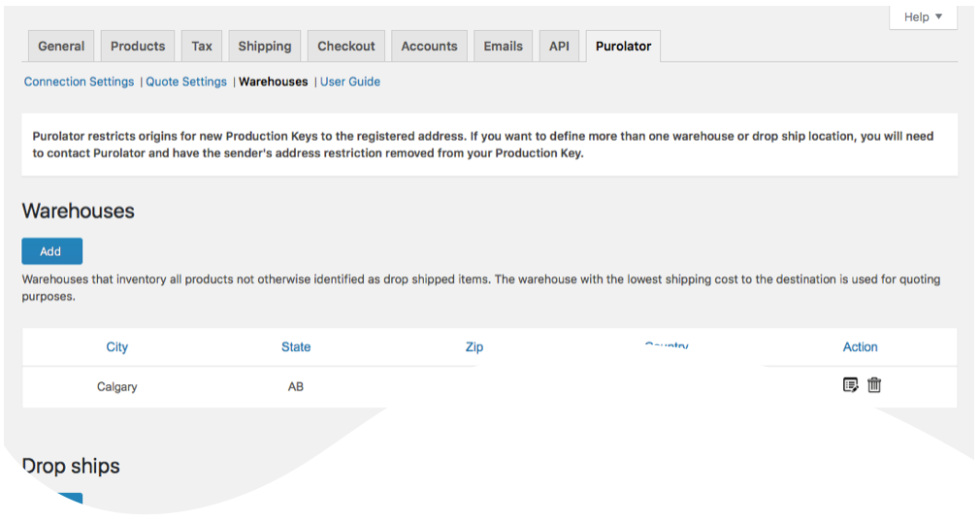Open the Tax tab
The width and height of the screenshot is (980, 520).
pos(202,46)
